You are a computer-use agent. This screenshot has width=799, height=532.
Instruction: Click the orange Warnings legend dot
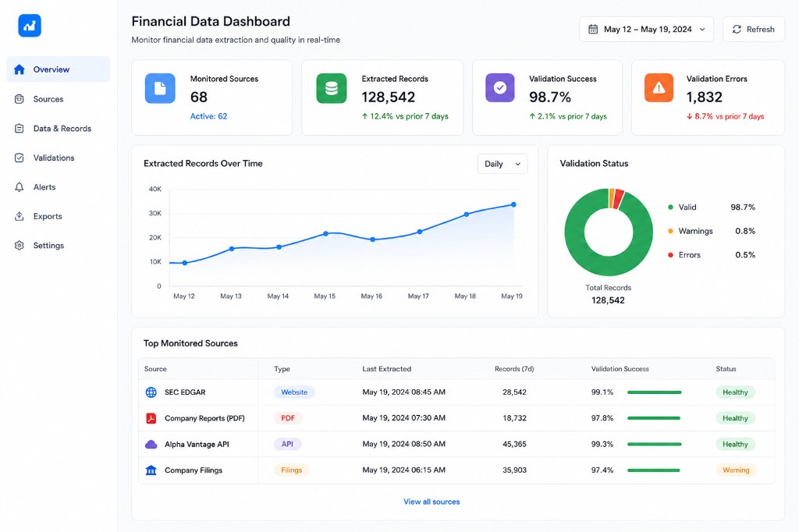[670, 231]
